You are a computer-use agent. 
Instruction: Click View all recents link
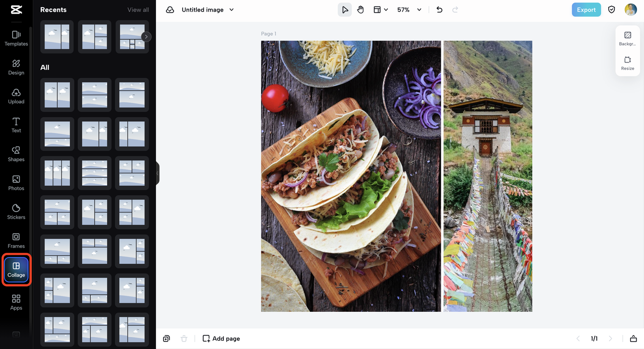138,10
